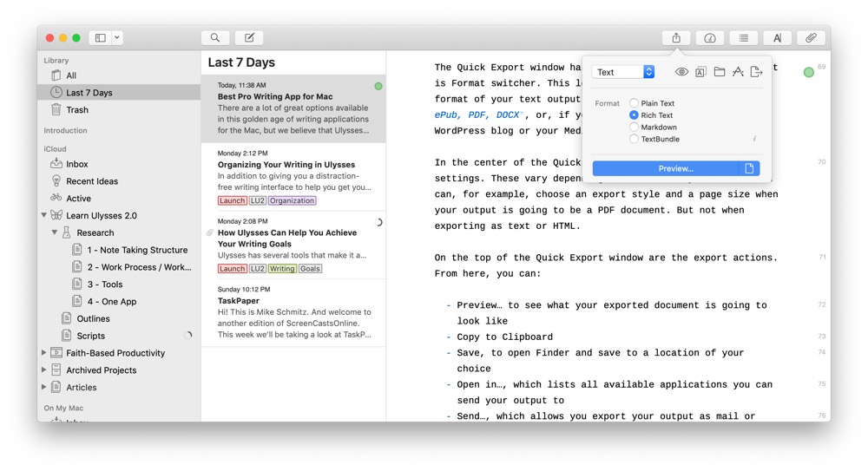This screenshot has height=471, width=868.
Task: Open the Text format type dropdown
Action: pyautogui.click(x=623, y=72)
